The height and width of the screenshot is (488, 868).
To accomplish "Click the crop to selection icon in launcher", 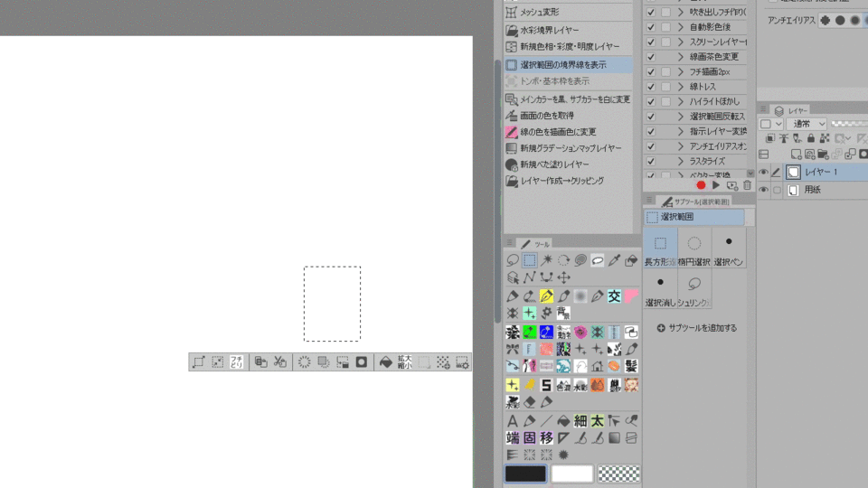I will point(218,361).
